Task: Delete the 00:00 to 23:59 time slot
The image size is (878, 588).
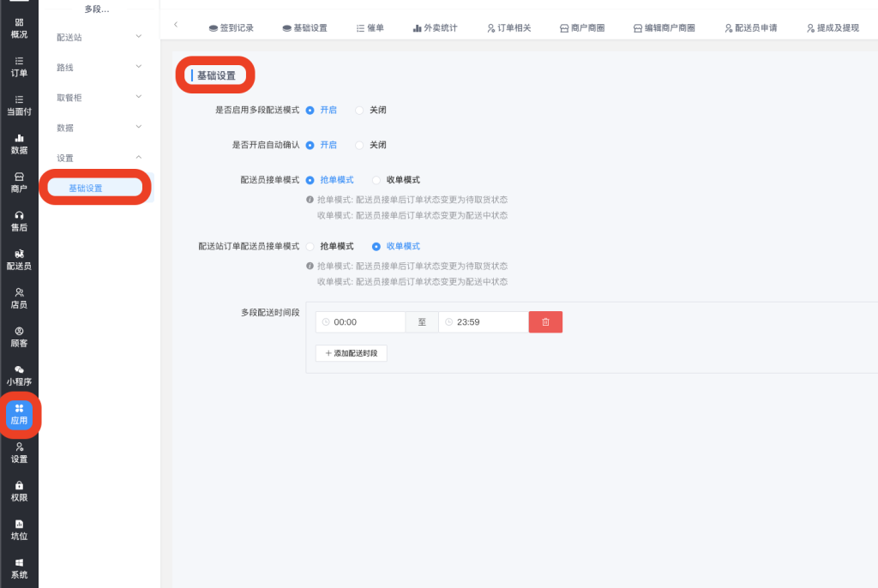Action: pos(545,322)
